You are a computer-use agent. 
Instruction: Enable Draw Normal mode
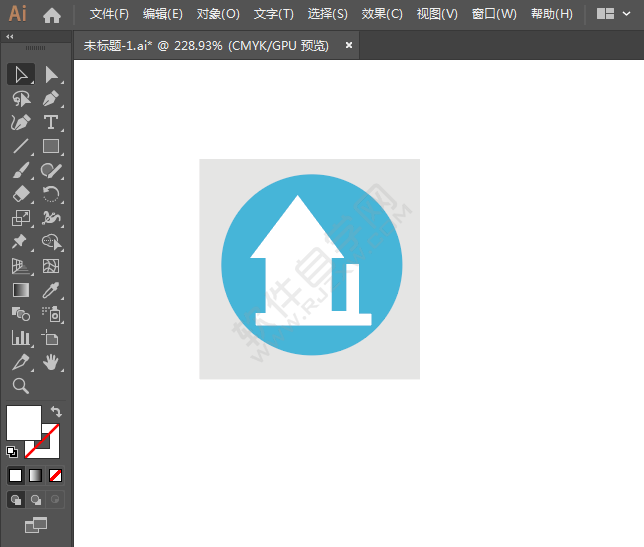pos(16,500)
